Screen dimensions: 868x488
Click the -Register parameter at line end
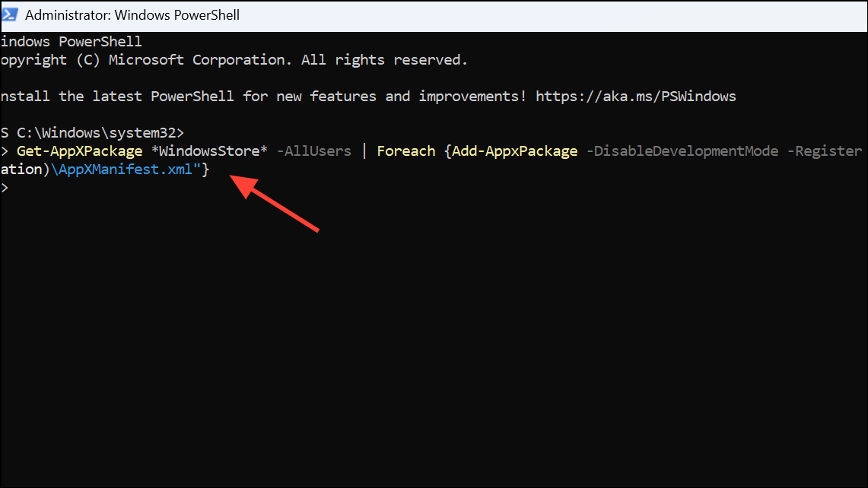click(x=824, y=151)
